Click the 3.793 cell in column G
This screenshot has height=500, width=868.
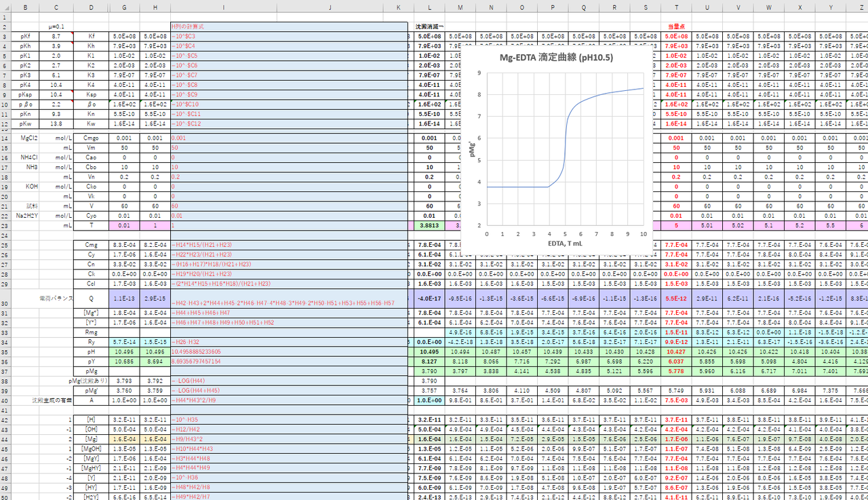click(x=124, y=381)
